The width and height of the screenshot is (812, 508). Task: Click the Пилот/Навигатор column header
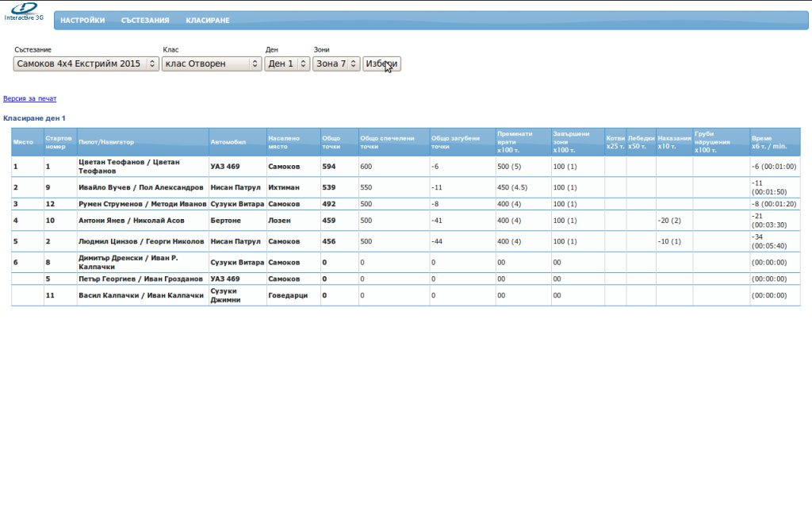[106, 142]
